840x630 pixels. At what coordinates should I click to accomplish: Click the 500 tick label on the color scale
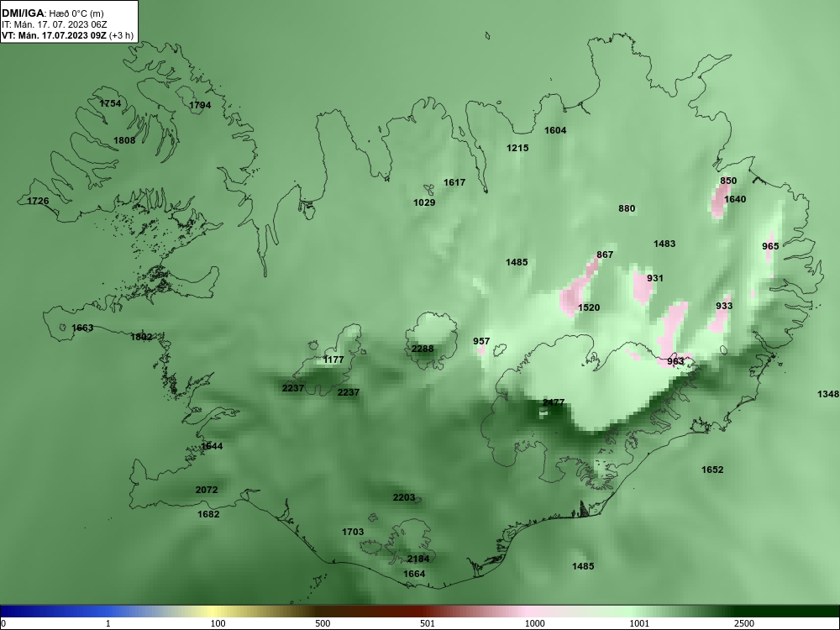pyautogui.click(x=323, y=623)
